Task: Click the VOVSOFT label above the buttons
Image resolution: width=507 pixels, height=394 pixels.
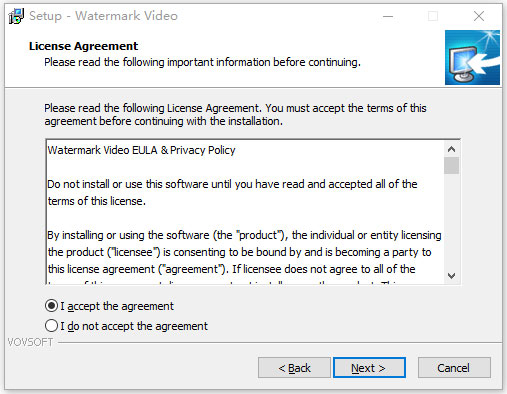Action: [30, 342]
